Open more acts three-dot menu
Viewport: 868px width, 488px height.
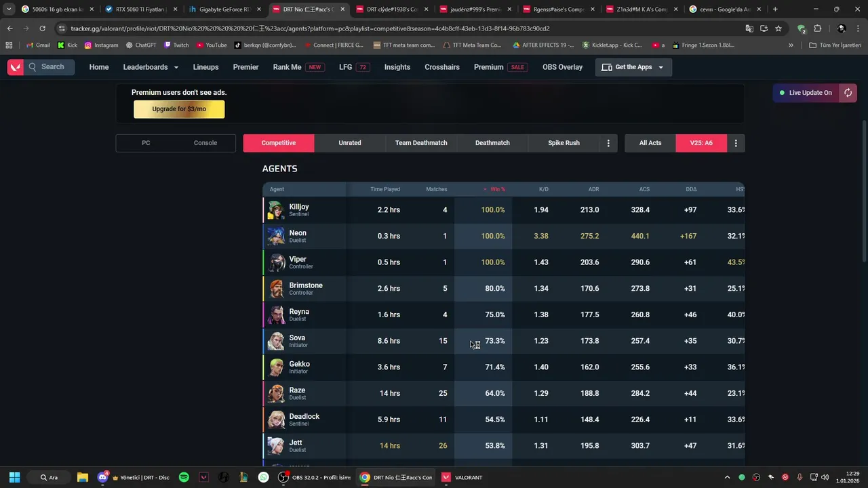coord(736,143)
